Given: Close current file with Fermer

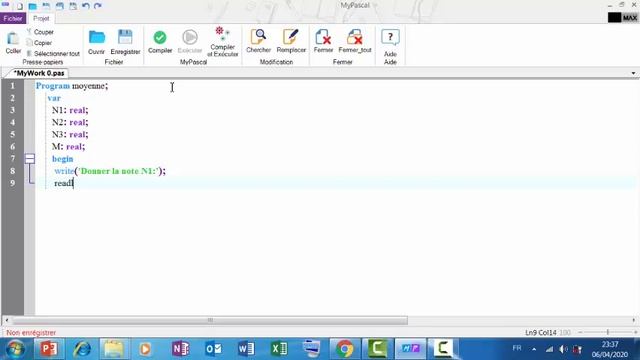Looking at the screenshot, I should pyautogui.click(x=323, y=41).
